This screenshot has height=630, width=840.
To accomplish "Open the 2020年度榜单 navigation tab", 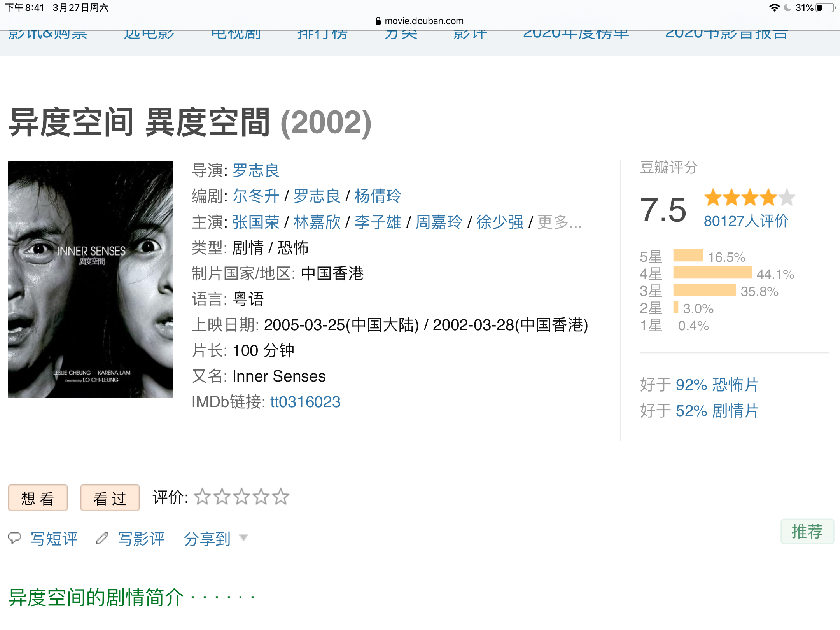I will click(x=576, y=33).
